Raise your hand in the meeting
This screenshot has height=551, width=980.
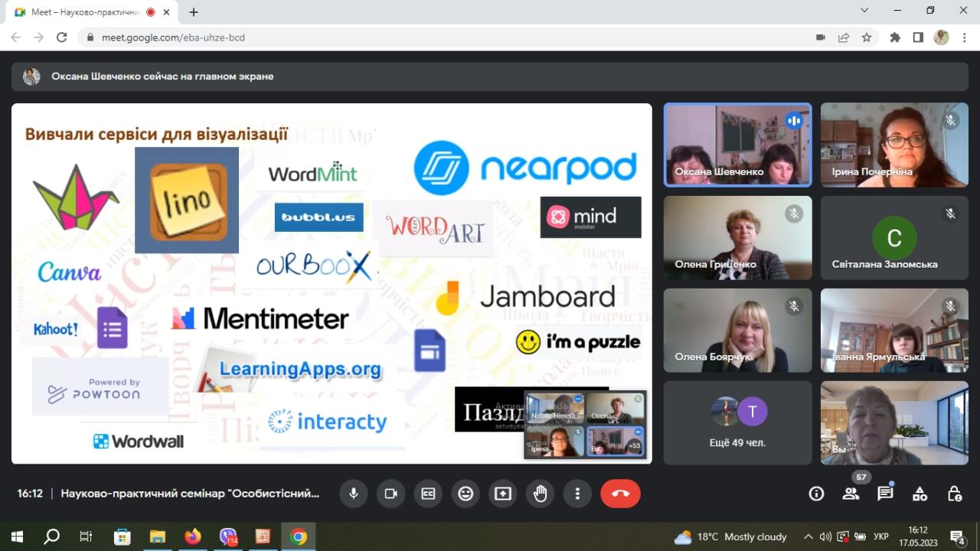(541, 494)
